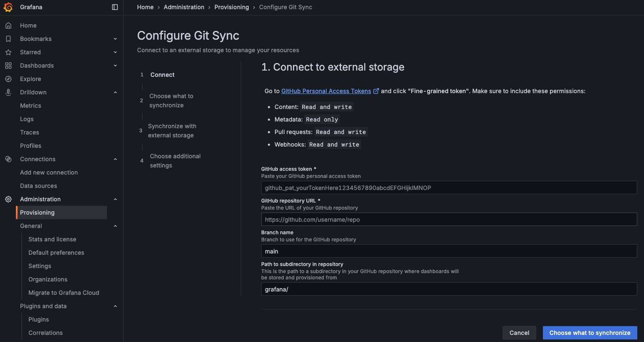Open the GitHub Personal Access Tokens link

pos(326,91)
